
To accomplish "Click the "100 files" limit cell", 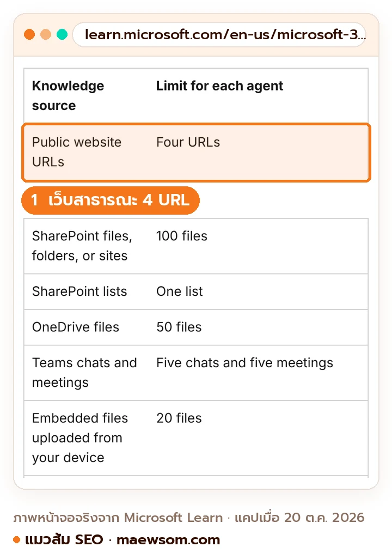I will (x=182, y=236).
